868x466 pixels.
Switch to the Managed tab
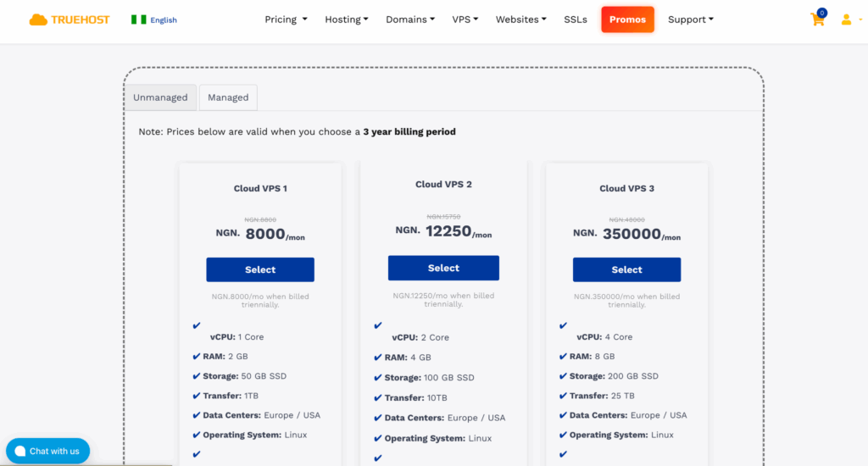228,97
